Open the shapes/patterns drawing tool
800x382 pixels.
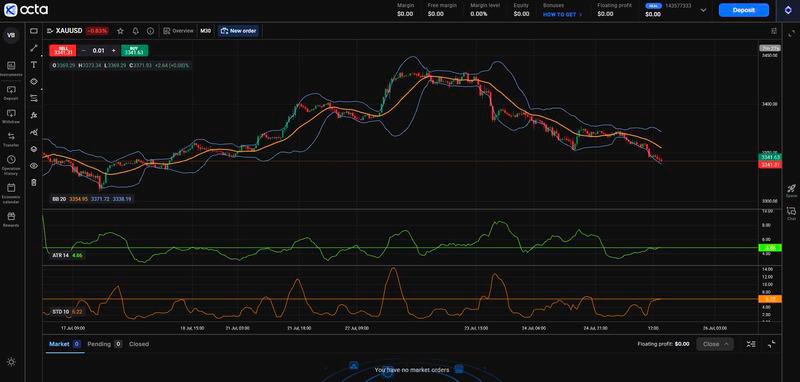tap(34, 82)
